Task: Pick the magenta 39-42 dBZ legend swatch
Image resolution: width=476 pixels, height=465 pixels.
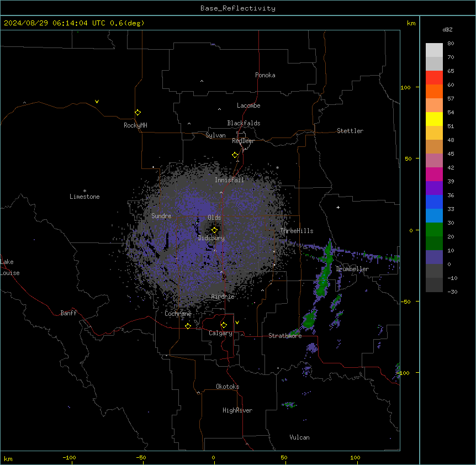Action: point(434,174)
